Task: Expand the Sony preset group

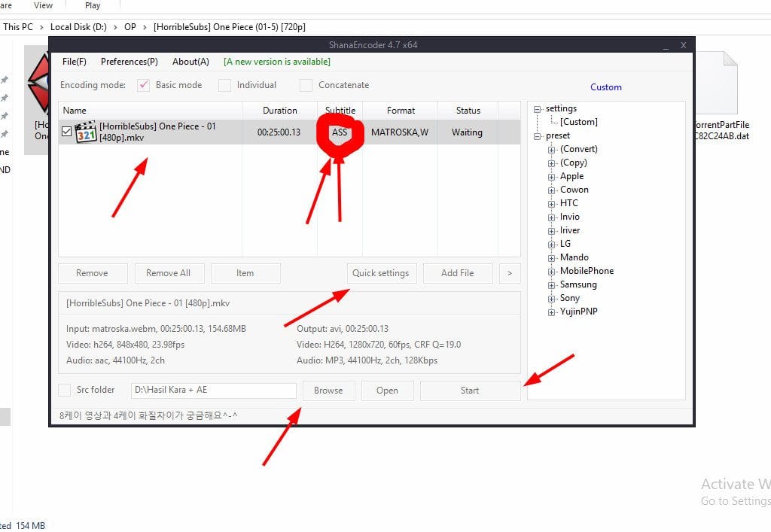Action: [x=551, y=299]
